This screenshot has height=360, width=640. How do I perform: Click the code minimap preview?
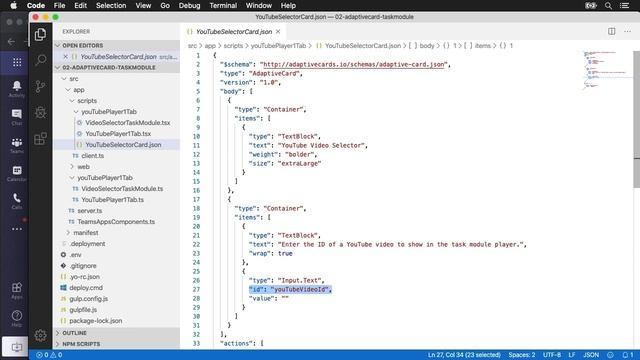click(607, 69)
